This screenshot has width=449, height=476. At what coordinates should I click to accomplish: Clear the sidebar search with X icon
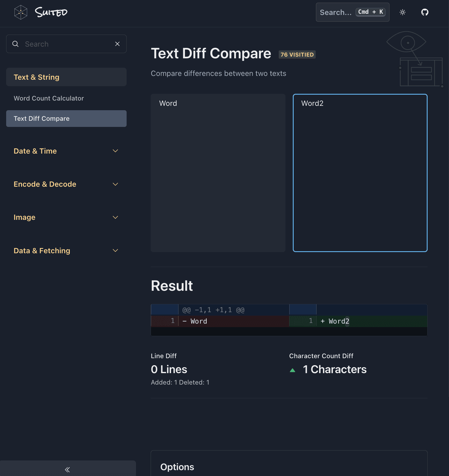tap(118, 44)
